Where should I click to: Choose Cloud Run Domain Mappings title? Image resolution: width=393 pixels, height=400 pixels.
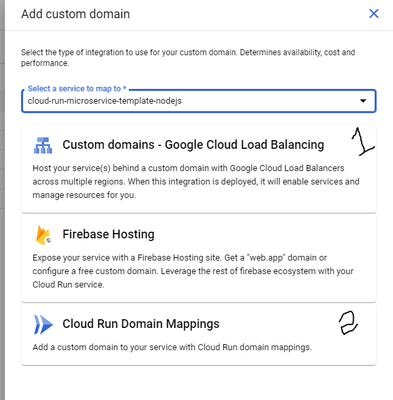point(141,324)
